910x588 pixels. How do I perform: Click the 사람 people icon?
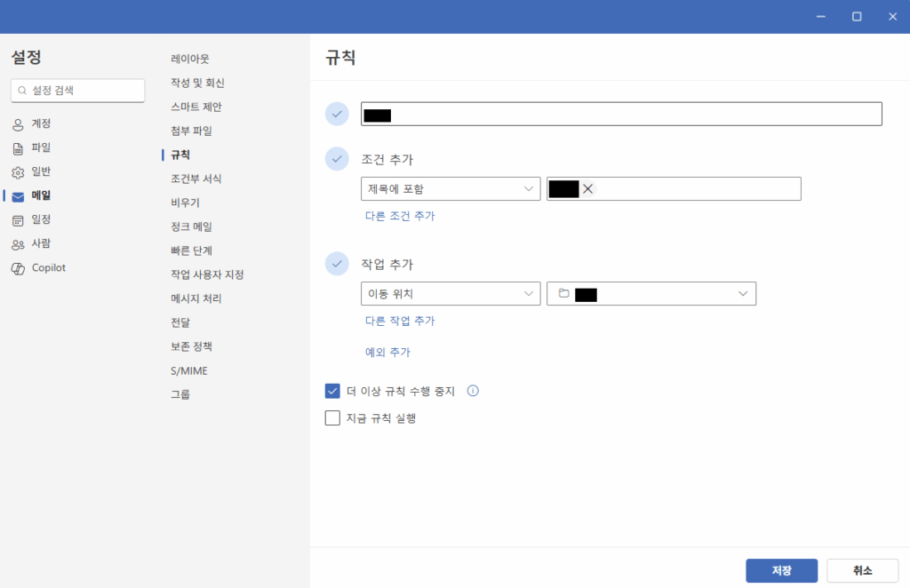[x=20, y=243]
